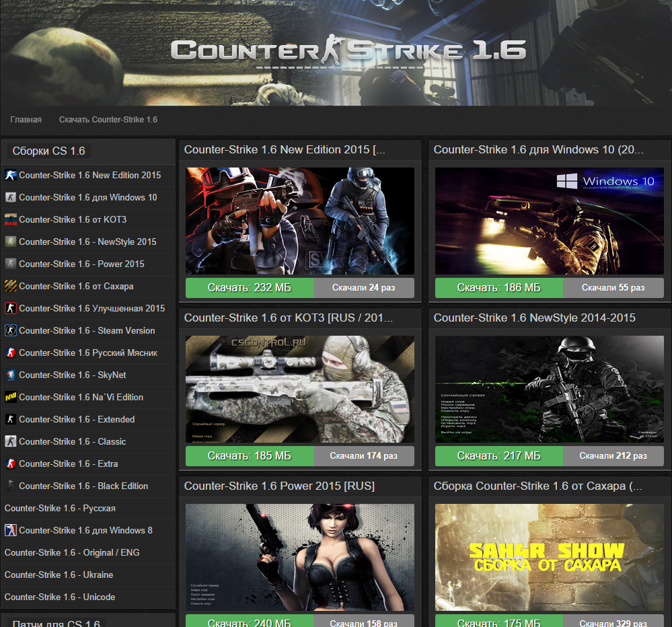Click Power 2015 thumbnail with armed woman
The height and width of the screenshot is (627, 672).
coord(300,557)
